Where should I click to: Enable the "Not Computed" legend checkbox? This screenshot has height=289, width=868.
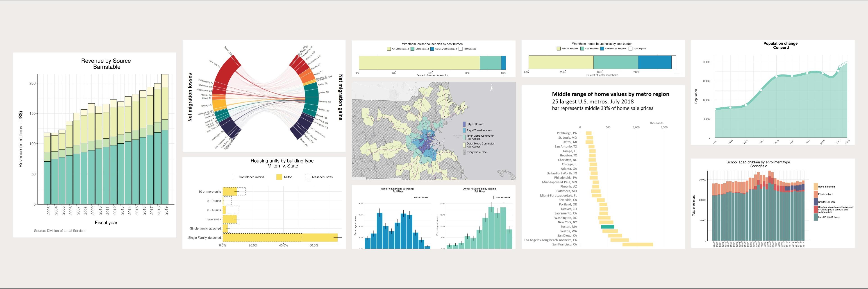pos(461,48)
